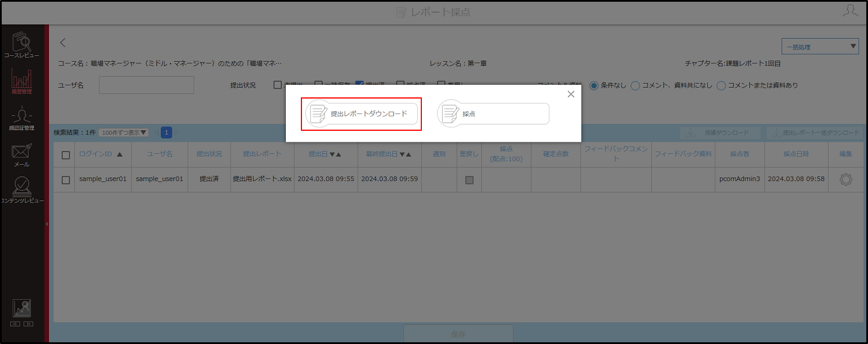Click the left arrow button under the sidebar thumbnail

tap(16, 324)
